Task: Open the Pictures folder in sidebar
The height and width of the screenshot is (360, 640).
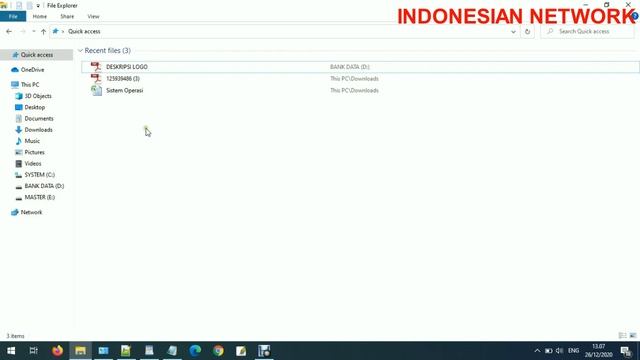Action: coord(34,152)
